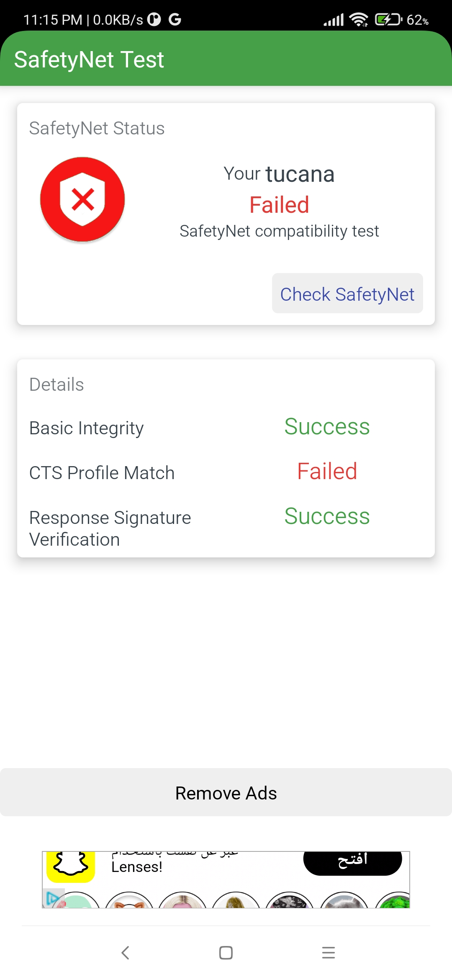Viewport: 452px width, 980px height.
Task: Open recent apps with menu lines icon
Action: coord(329,952)
